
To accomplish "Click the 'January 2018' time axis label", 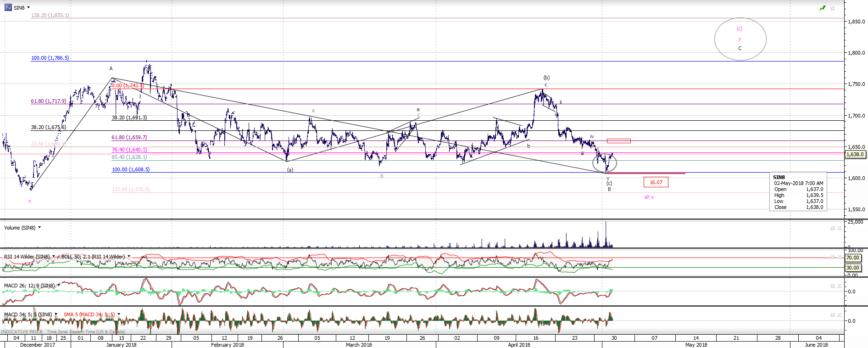I will [121, 345].
